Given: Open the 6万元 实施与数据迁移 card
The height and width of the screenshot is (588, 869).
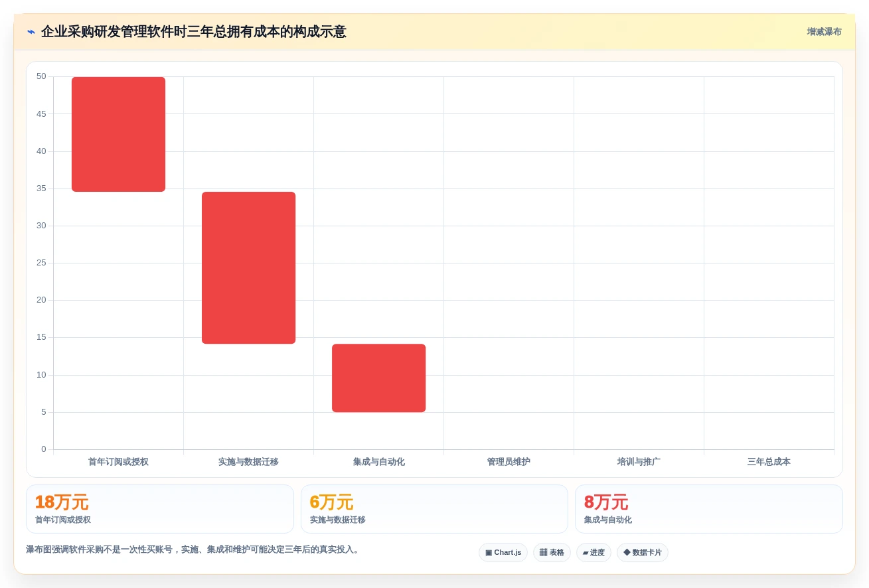Looking at the screenshot, I should click(x=434, y=509).
